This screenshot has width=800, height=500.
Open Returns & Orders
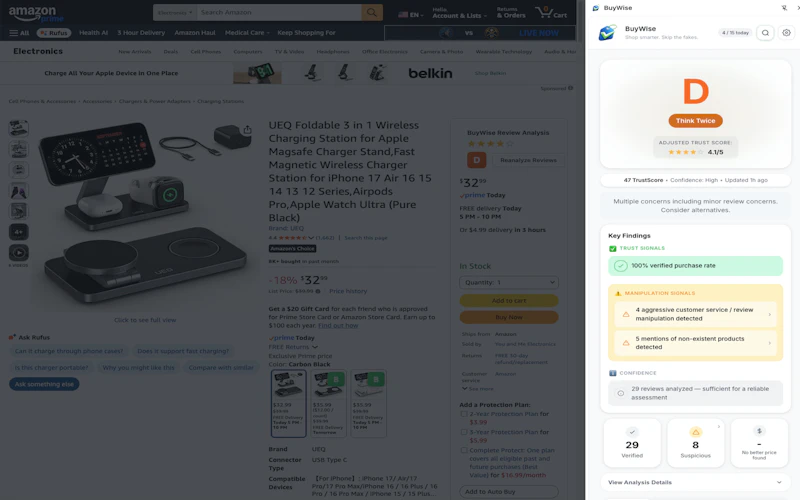click(511, 13)
